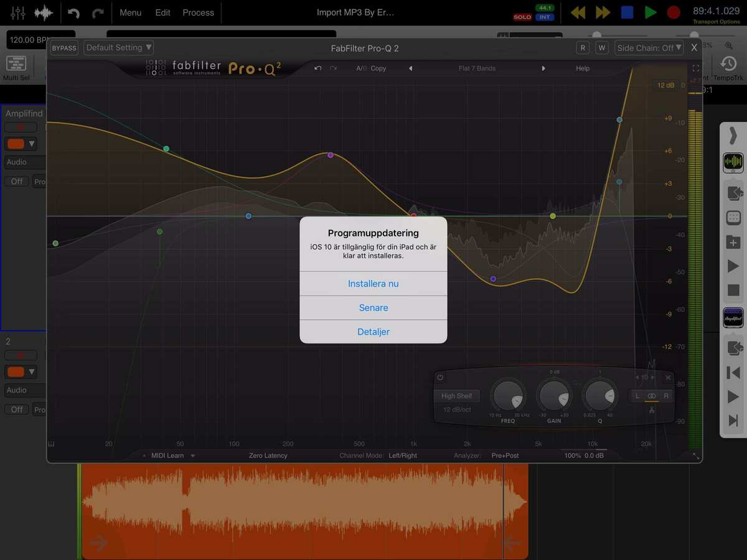Image resolution: width=747 pixels, height=560 pixels.
Task: Click the red record button
Action: [674, 12]
